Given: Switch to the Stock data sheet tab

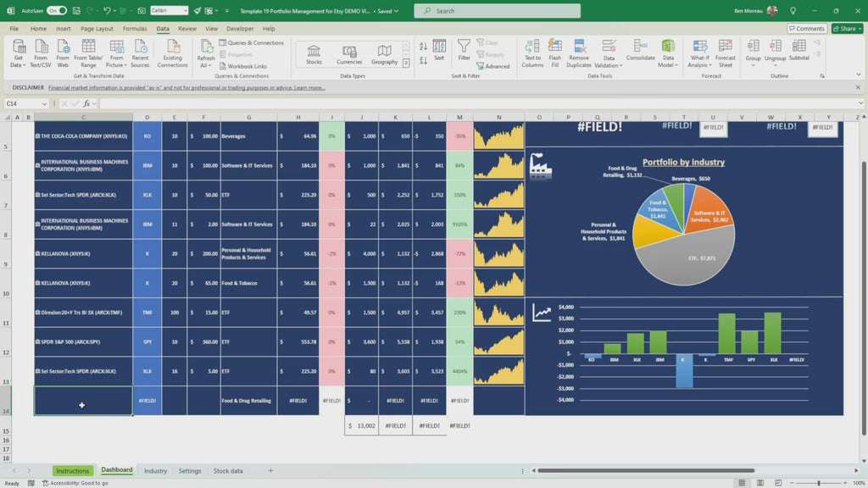Looking at the screenshot, I should [x=227, y=470].
